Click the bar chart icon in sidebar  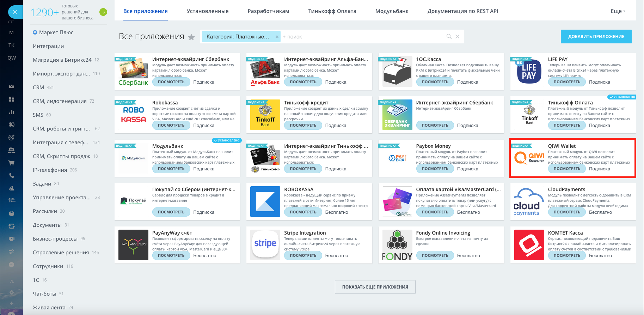pyautogui.click(x=12, y=112)
